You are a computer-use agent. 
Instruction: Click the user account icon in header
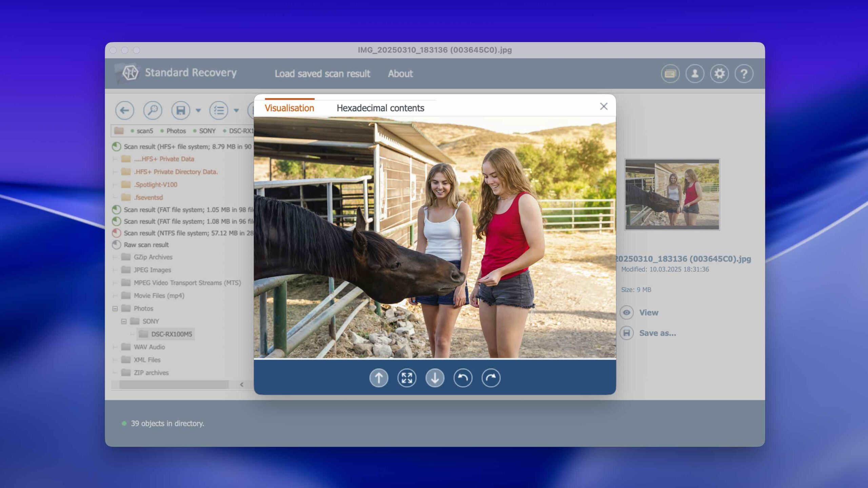pos(695,74)
